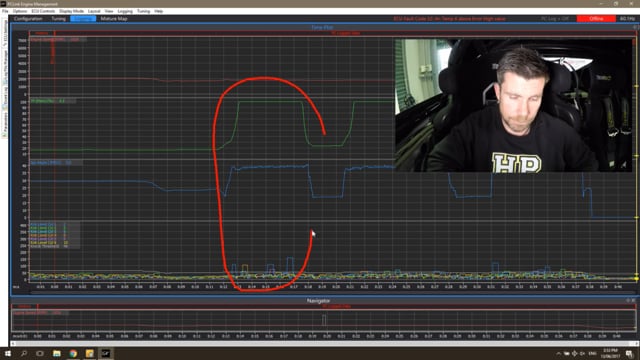The image size is (640, 360).
Task: Click the Time Plot panel corner icon
Action: pyautogui.click(x=636, y=27)
